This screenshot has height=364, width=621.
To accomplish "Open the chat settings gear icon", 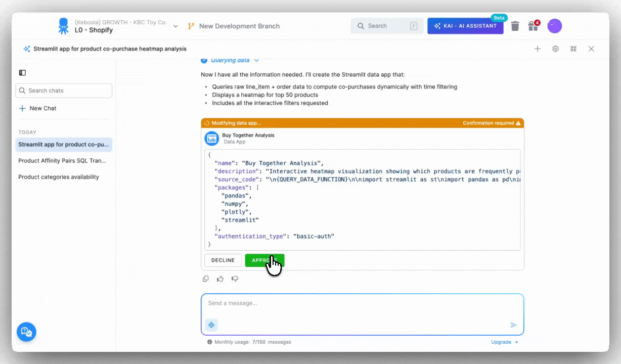I will point(555,49).
